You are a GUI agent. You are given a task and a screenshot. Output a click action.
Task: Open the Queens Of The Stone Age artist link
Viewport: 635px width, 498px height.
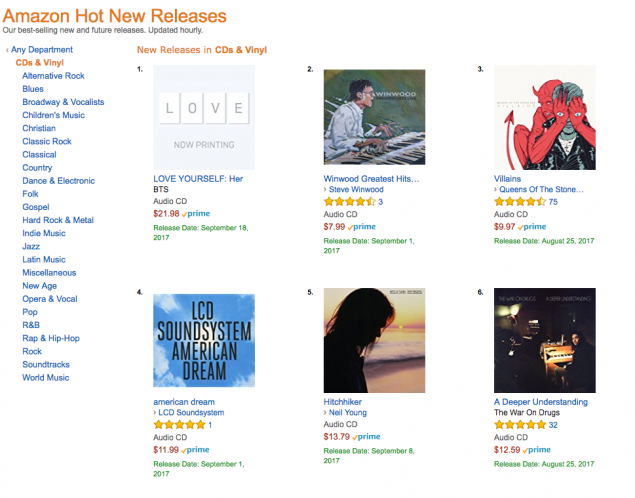(541, 190)
